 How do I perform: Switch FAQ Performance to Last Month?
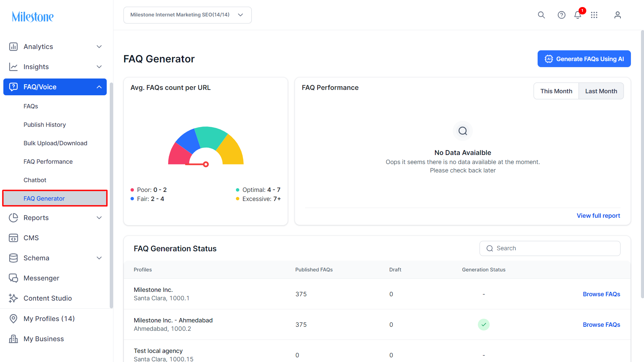[601, 91]
